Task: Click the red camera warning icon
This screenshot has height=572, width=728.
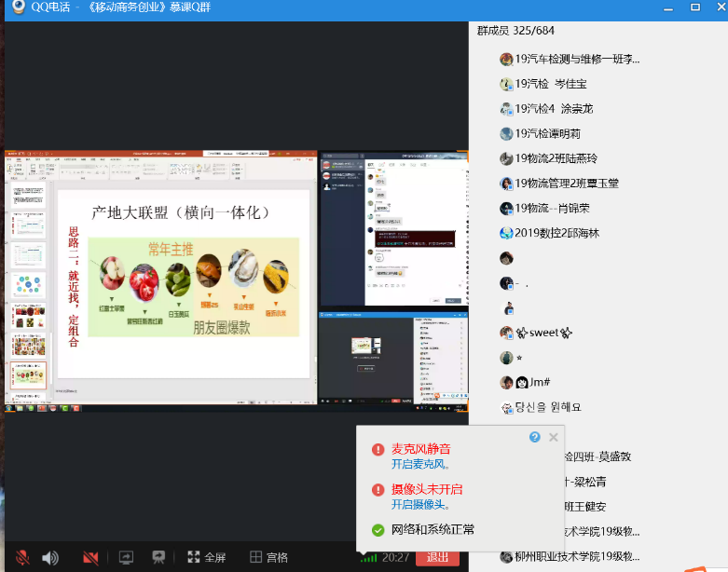Action: (x=378, y=489)
